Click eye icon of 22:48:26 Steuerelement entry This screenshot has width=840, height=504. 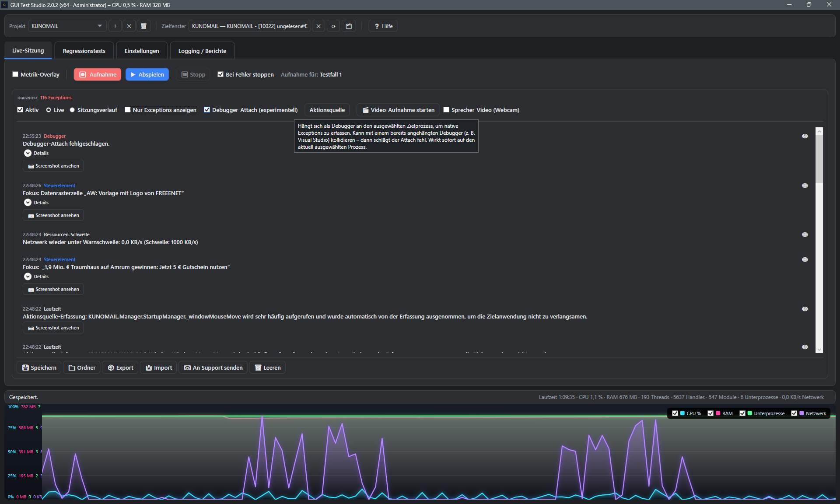[x=805, y=185]
